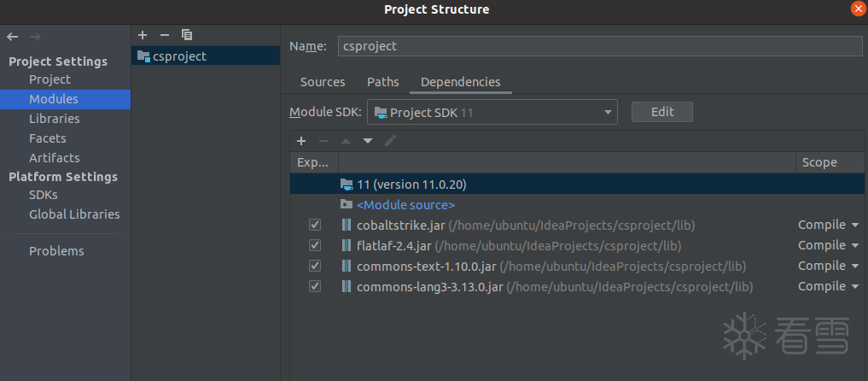The image size is (868, 381).
Task: Move the dependency down with the arrow icon
Action: [x=368, y=141]
